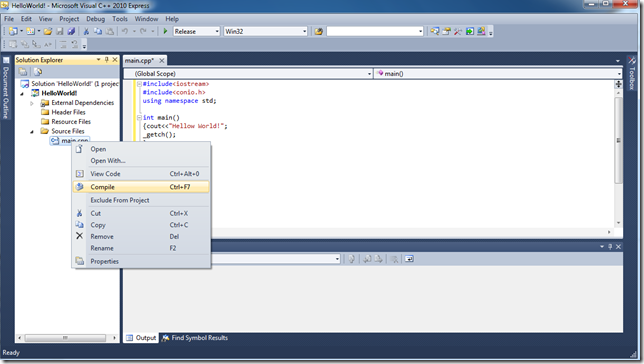Click the Save floppy disk icon
Image resolution: width=644 pixels, height=364 pixels.
pos(60,31)
